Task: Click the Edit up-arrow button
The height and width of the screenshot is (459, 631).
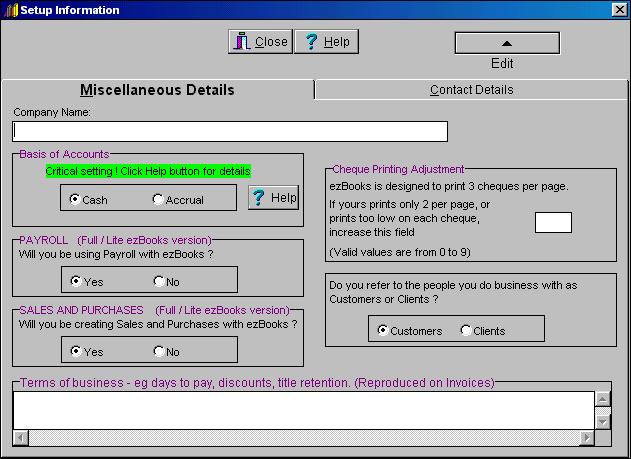Action: click(x=507, y=43)
